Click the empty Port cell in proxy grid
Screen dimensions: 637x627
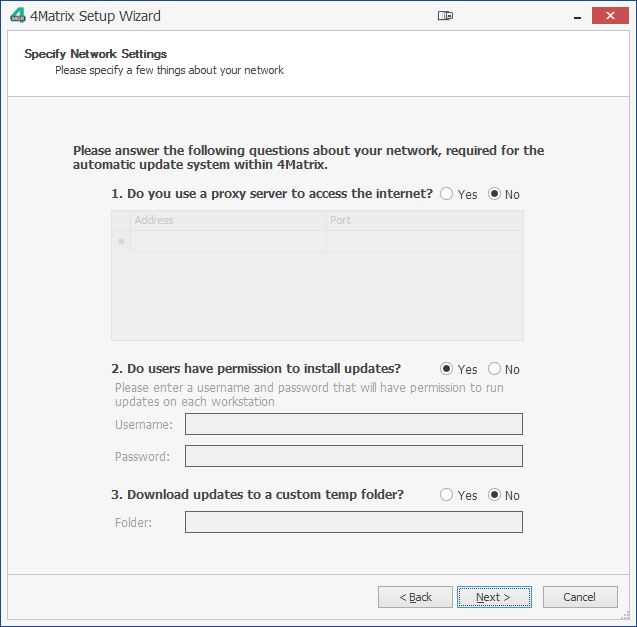[x=424, y=241]
